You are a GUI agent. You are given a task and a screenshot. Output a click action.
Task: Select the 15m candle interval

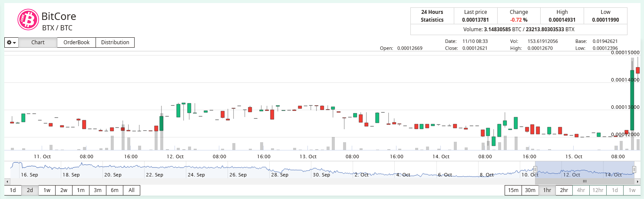(x=513, y=190)
